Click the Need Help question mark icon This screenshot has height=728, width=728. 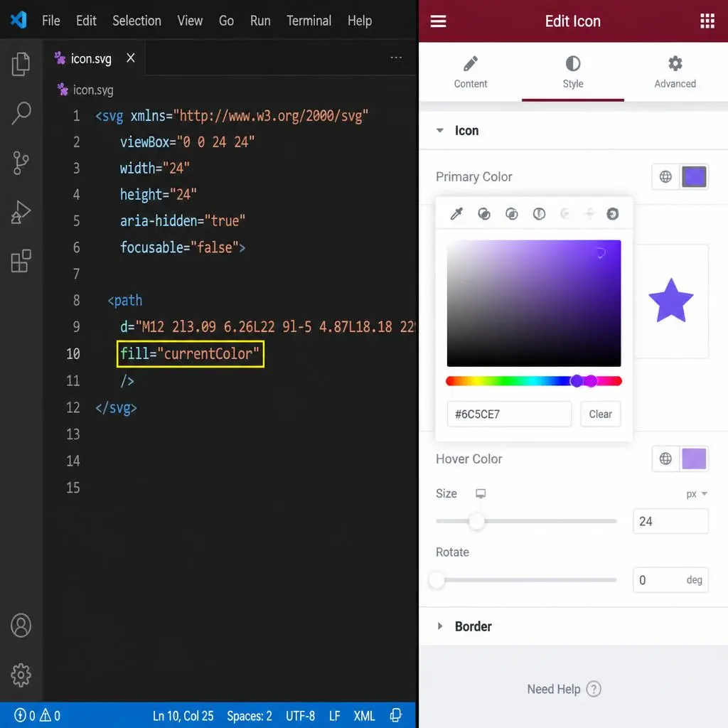(x=594, y=689)
